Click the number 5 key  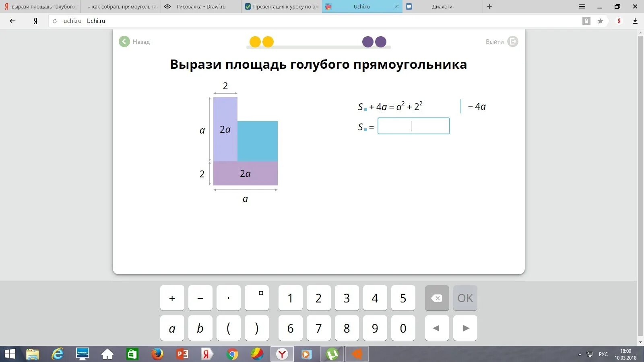coord(403,298)
